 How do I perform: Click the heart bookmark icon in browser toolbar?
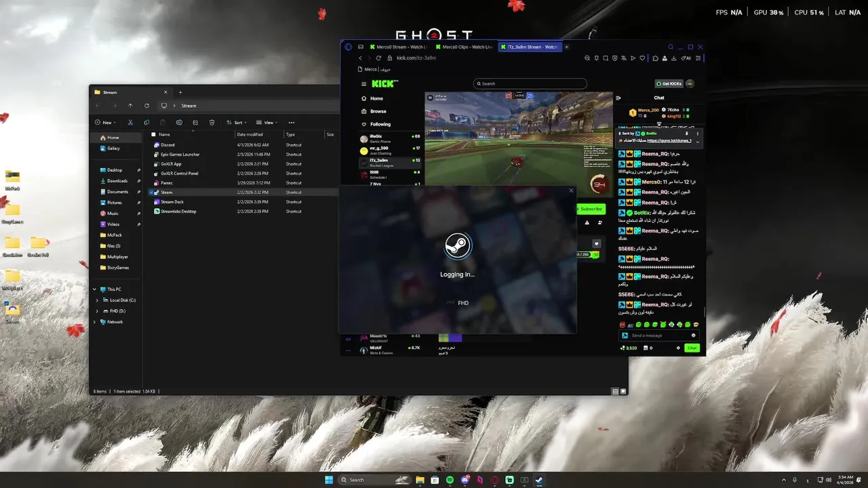(642, 58)
